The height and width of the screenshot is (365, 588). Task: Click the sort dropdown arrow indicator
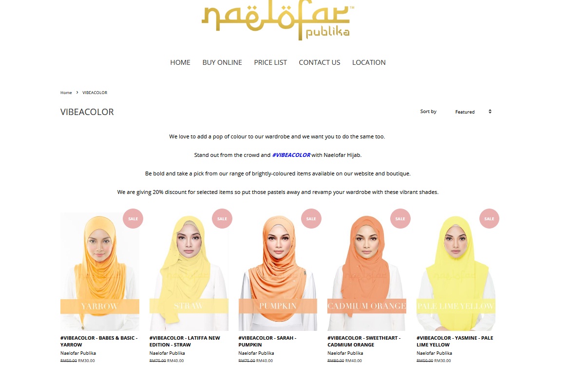tap(490, 112)
